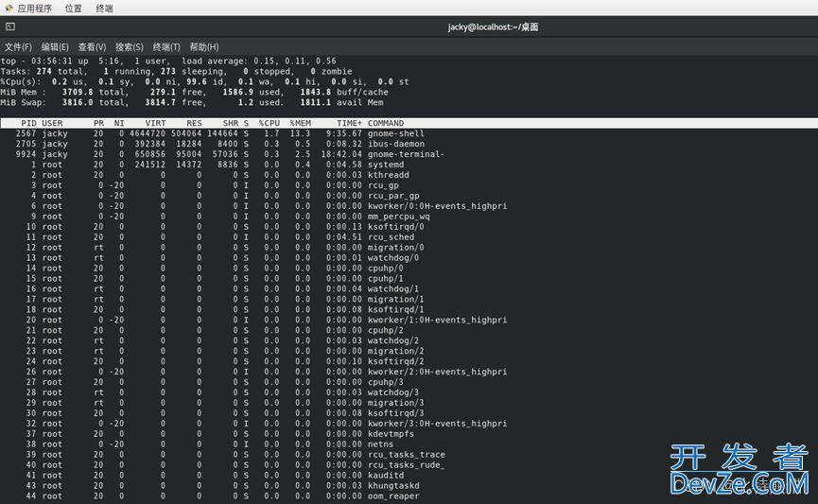Viewport: 818px width, 504px height.
Task: Click the systemd process row
Action: tap(386, 165)
